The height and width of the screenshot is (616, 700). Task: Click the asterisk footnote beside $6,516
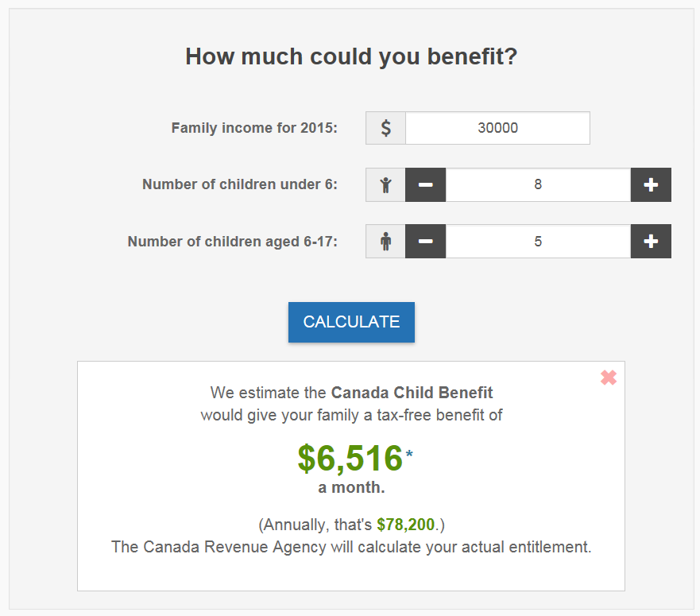click(409, 455)
